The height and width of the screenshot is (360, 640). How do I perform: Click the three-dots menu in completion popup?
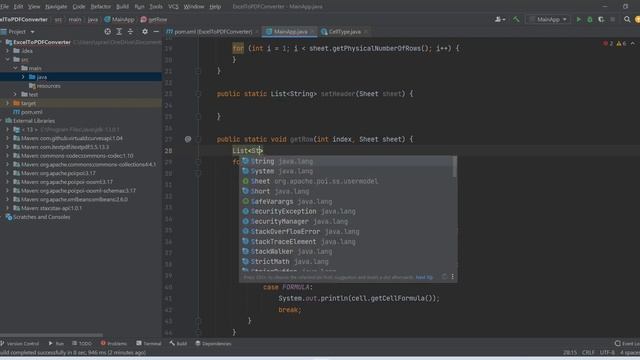[452, 277]
